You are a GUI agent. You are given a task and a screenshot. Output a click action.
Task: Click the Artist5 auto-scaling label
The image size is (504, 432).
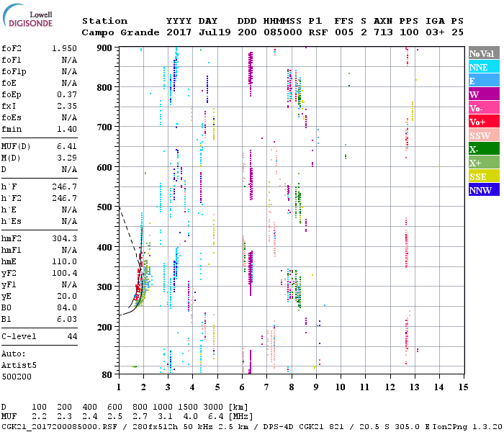(18, 365)
